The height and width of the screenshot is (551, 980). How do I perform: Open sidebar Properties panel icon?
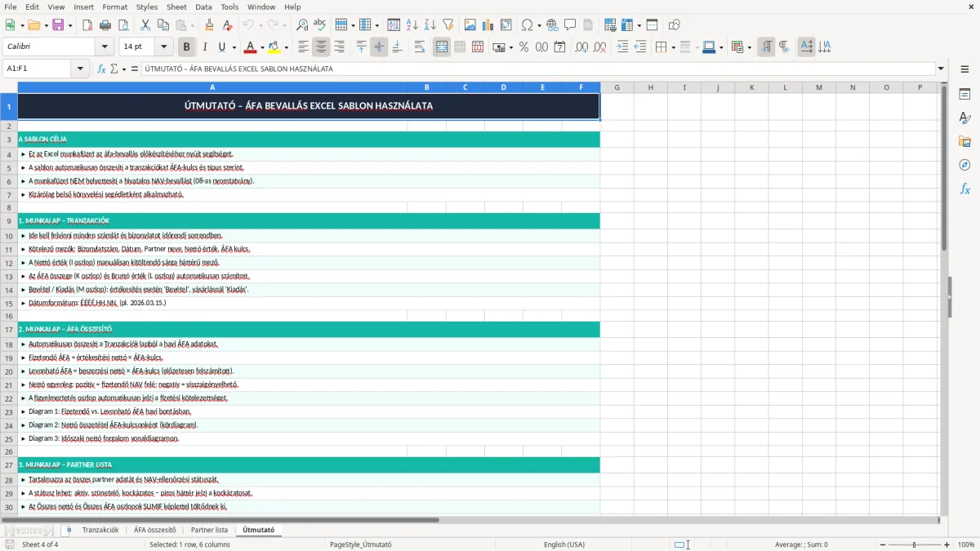pos(964,95)
